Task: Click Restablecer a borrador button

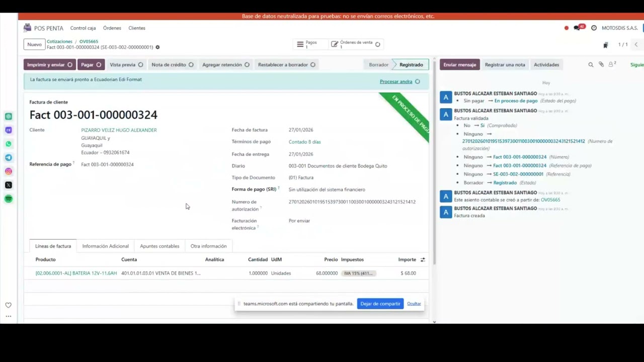Action: click(287, 64)
